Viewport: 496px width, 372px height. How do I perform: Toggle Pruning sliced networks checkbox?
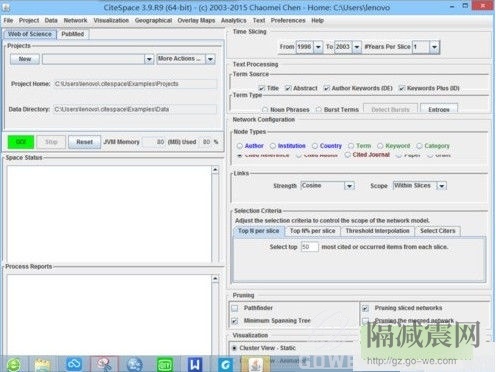coord(366,308)
